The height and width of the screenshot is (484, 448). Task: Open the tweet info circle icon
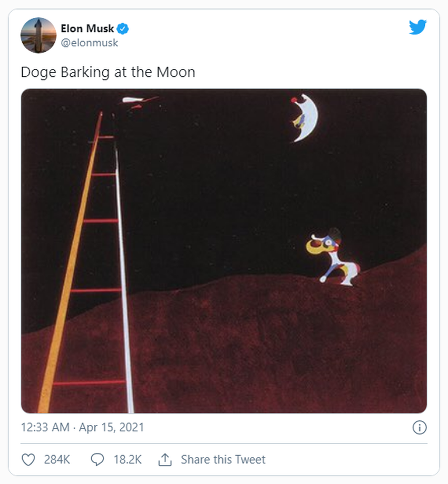click(419, 427)
